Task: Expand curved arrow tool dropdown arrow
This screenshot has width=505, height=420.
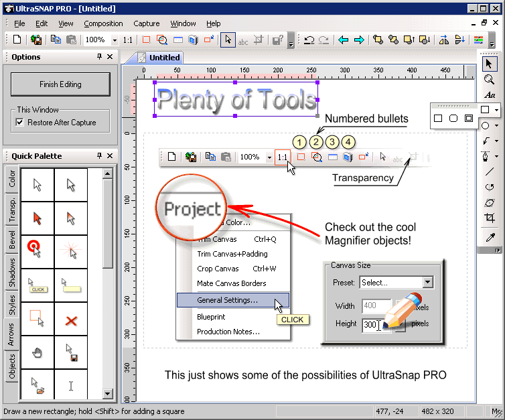Action: [496, 141]
